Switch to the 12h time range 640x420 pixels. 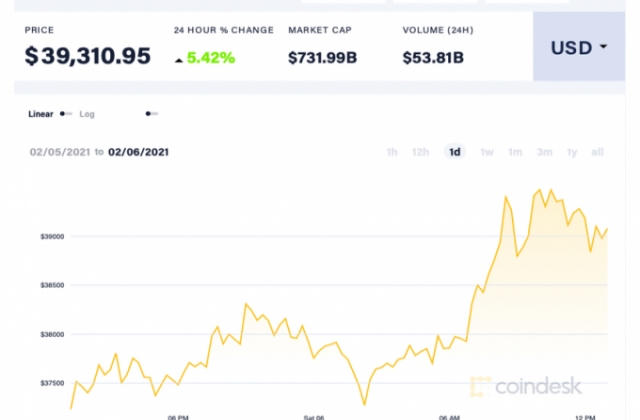coord(421,152)
